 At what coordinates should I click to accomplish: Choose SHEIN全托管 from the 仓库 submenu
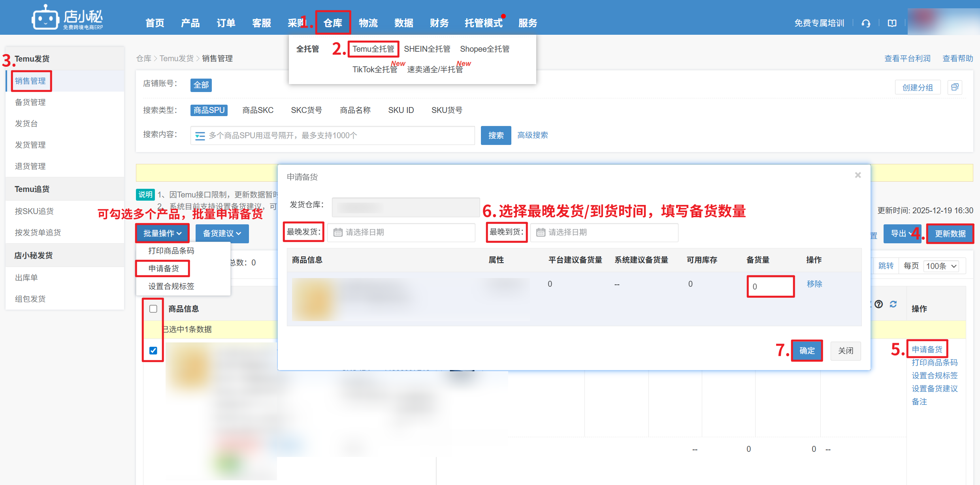pyautogui.click(x=427, y=49)
